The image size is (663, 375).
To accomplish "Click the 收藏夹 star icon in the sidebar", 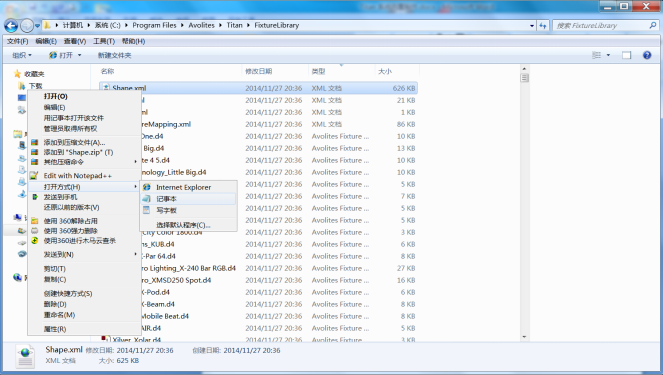I will (x=17, y=74).
